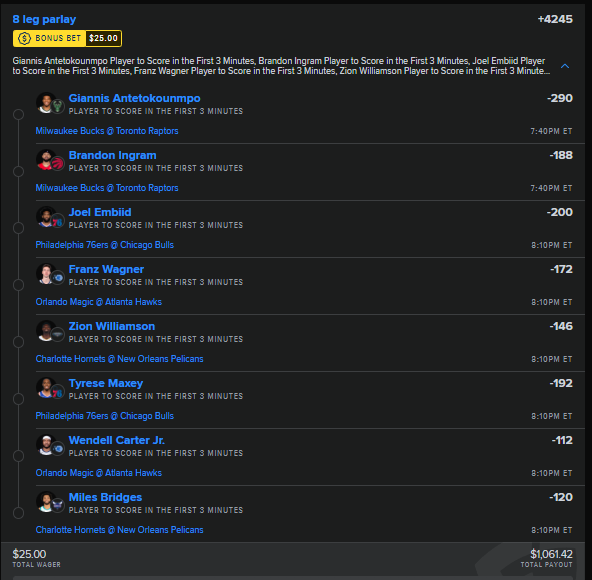This screenshot has height=580, width=592.
Task: Open Tyrese Maxey player link
Action: [x=106, y=383]
